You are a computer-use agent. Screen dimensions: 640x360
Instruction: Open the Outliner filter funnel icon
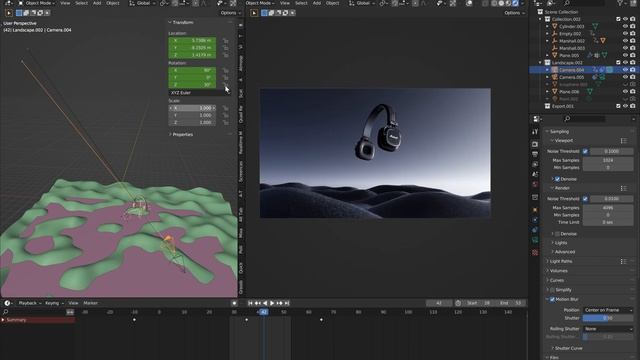[620, 3]
